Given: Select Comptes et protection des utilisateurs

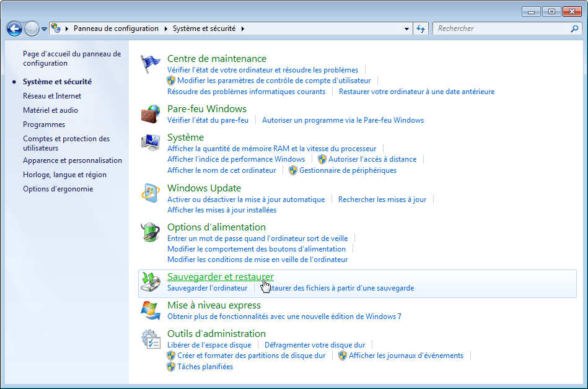Looking at the screenshot, I should pos(66,143).
